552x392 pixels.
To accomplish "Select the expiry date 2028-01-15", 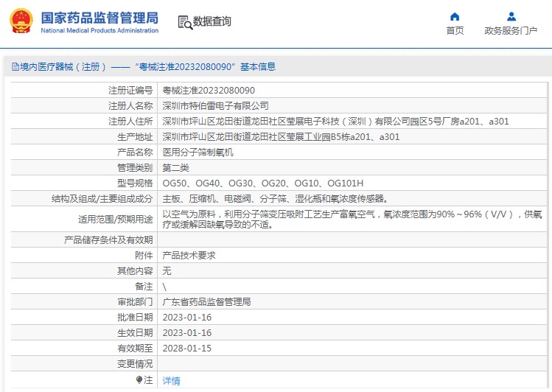I will coord(187,349).
